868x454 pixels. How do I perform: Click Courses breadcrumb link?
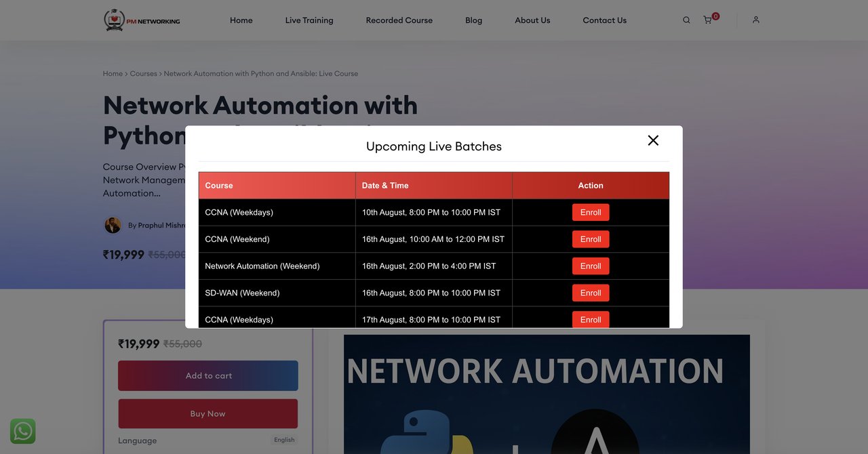(x=143, y=73)
